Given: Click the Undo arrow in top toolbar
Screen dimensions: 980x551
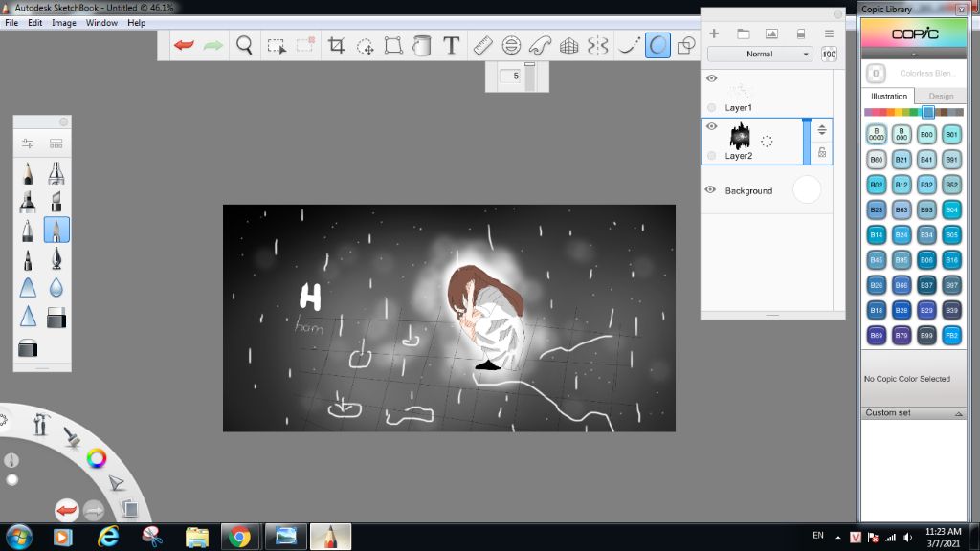Looking at the screenshot, I should point(184,45).
